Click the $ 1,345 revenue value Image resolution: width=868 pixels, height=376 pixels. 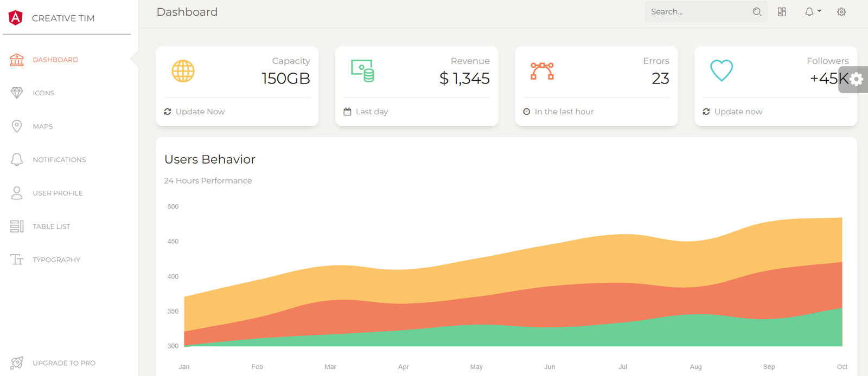pyautogui.click(x=464, y=79)
